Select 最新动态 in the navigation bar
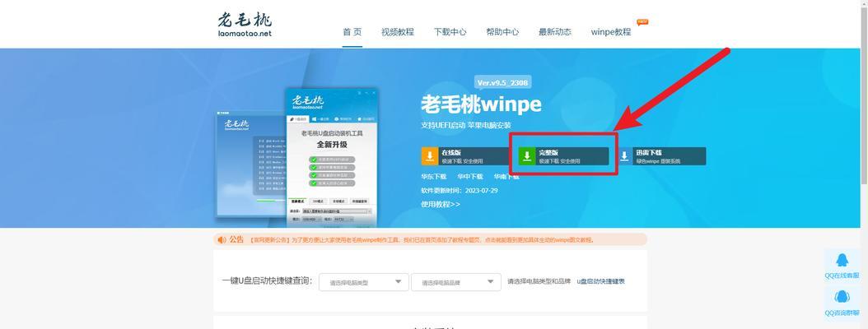 pyautogui.click(x=555, y=32)
